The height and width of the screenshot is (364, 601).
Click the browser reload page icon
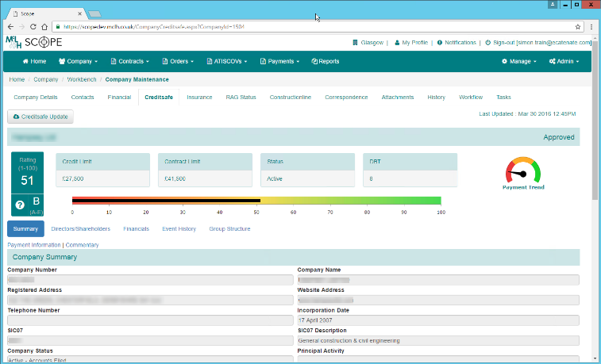pyautogui.click(x=33, y=26)
